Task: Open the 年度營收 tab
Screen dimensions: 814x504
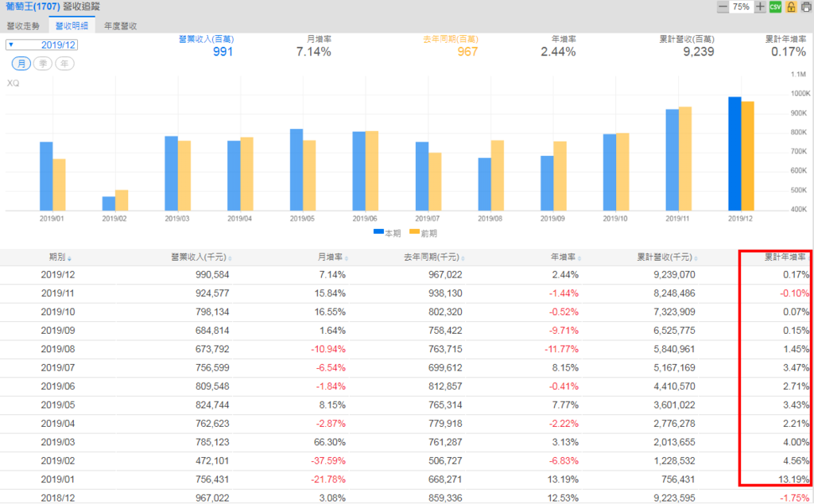Action: click(120, 25)
